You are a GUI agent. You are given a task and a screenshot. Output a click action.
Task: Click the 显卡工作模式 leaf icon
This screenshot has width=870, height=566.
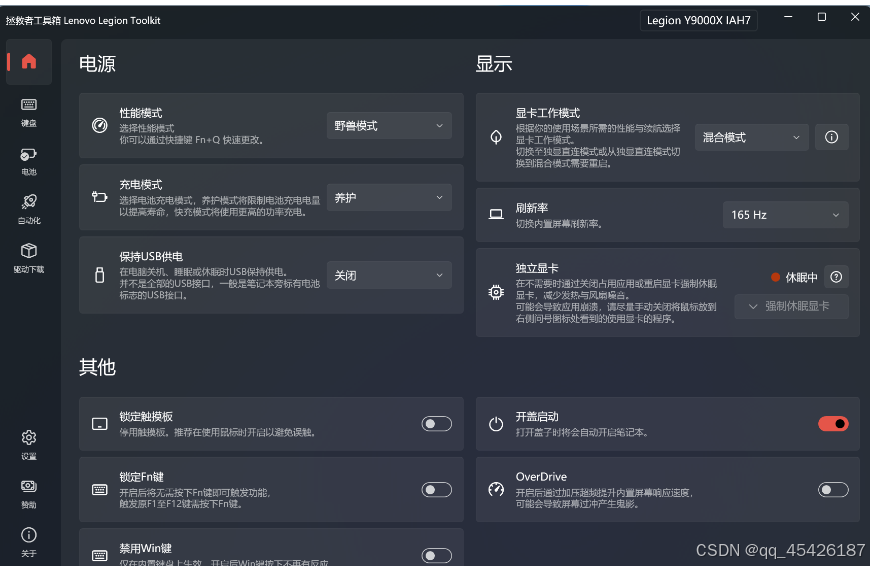(496, 137)
